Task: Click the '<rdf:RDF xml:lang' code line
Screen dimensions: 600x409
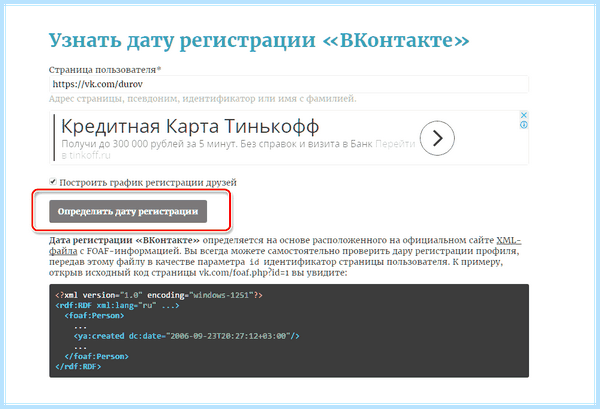Action: point(117,306)
